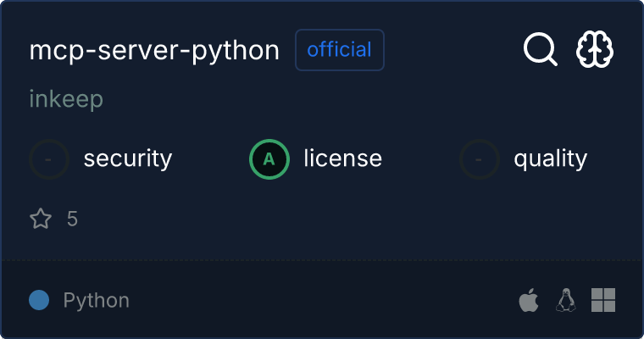Click the Python language label

97,300
